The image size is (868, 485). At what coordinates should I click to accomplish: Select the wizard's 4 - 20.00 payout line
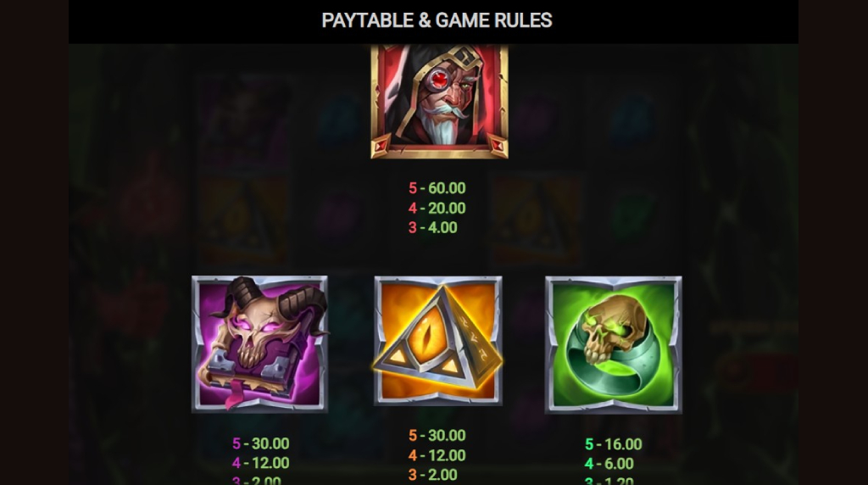437,209
